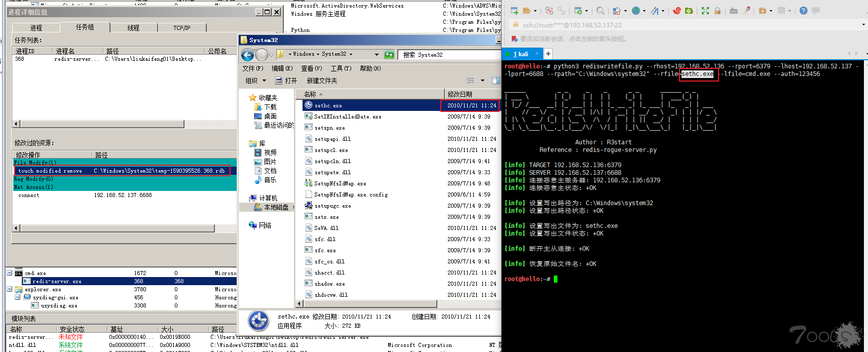The height and width of the screenshot is (352, 868).
Task: Open dropdown arrow beside open-folder icon
Action: [x=535, y=11]
